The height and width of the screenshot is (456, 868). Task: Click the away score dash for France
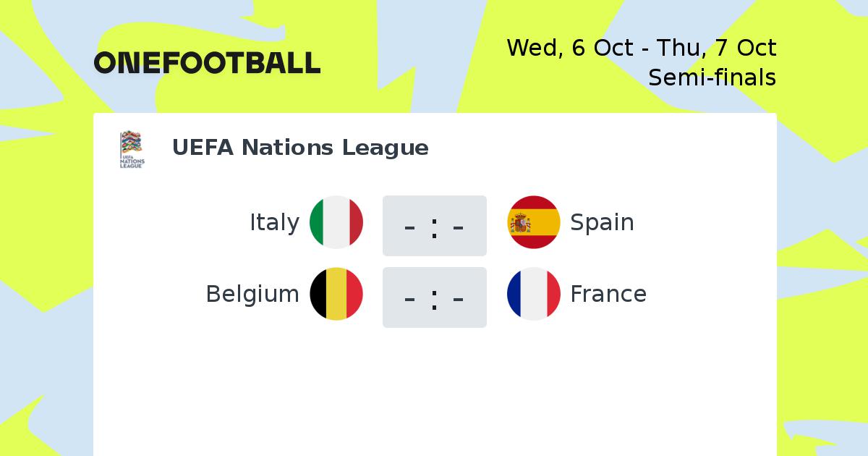click(458, 298)
